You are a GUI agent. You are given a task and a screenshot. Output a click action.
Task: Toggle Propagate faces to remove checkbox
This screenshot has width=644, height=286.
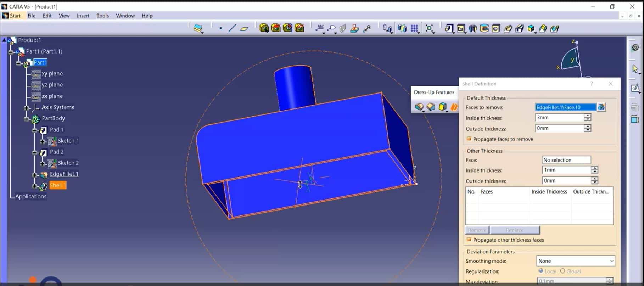[x=469, y=139]
